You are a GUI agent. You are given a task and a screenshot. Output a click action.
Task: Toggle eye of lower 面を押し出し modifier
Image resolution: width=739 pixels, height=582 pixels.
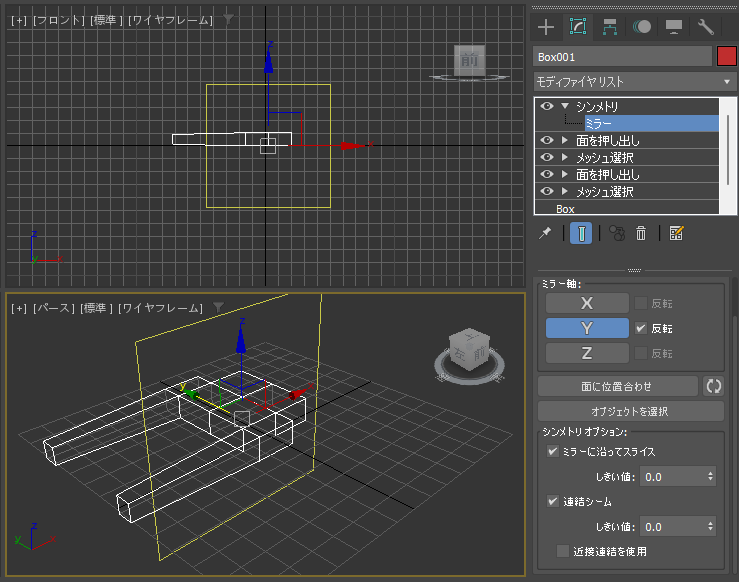click(x=547, y=174)
